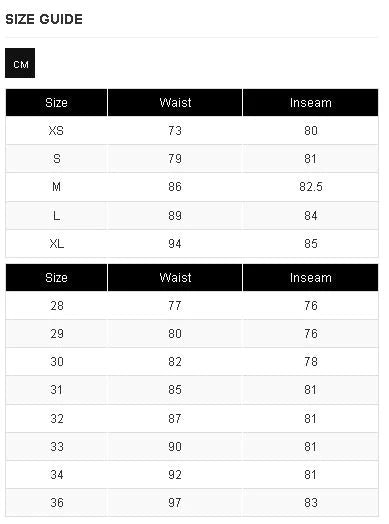Screen dimensions: 389x524
Task: Select the SIZE GUIDE heading
Action: pos(44,19)
